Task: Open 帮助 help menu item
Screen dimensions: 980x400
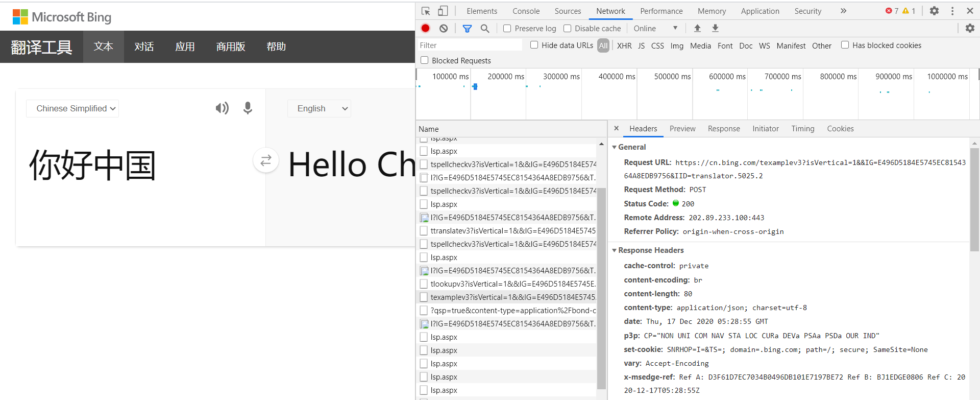Action: [x=276, y=46]
